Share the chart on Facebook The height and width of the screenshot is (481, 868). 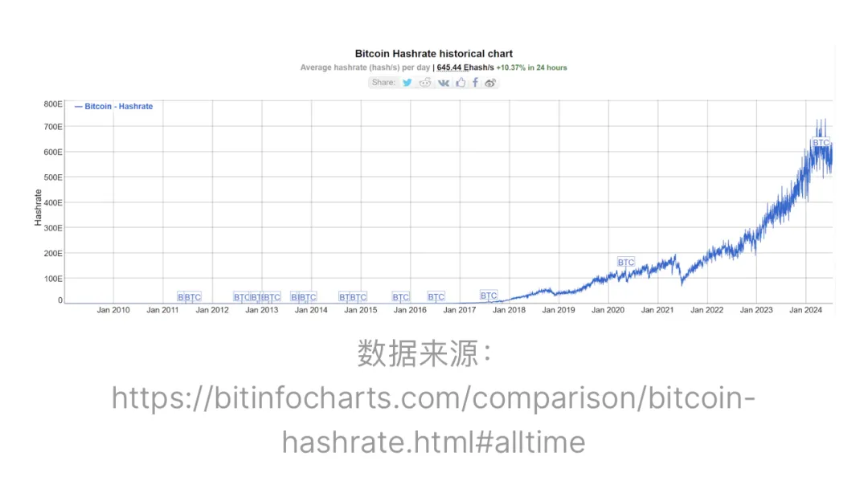click(475, 83)
